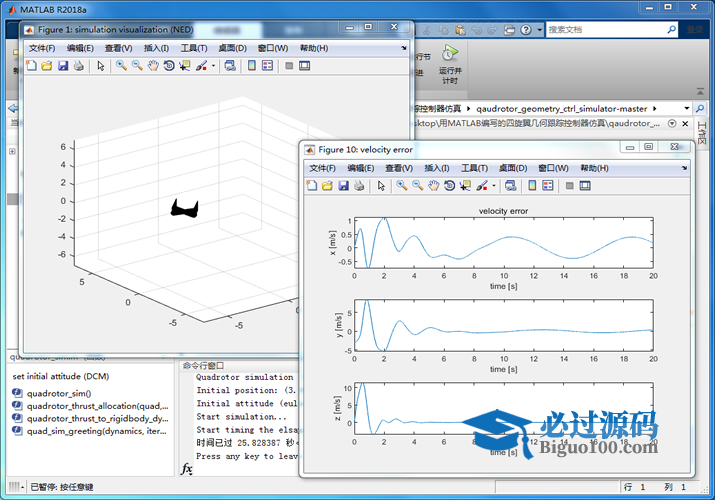
Task: Click Save icon in Figure 1 toolbar
Action: (63, 66)
